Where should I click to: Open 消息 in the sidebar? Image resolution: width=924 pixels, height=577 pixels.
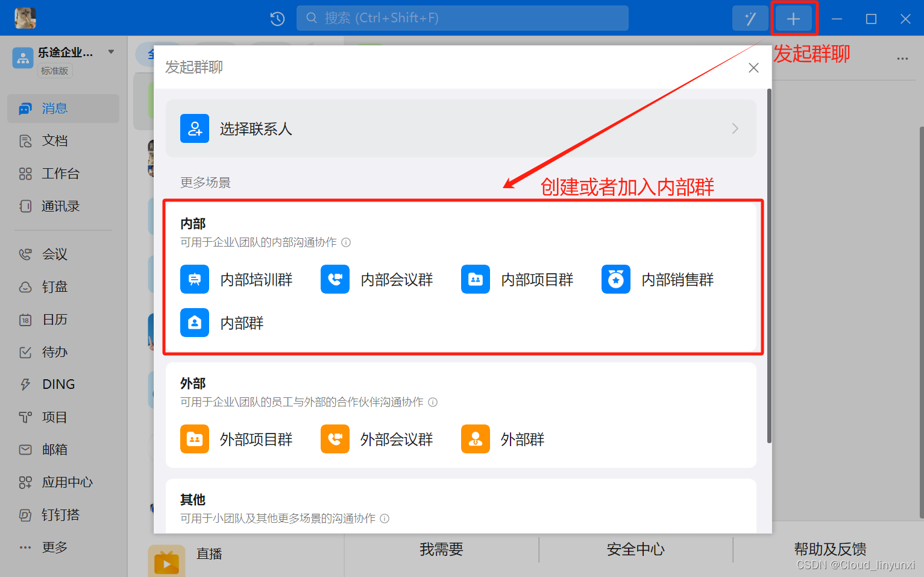coord(63,109)
